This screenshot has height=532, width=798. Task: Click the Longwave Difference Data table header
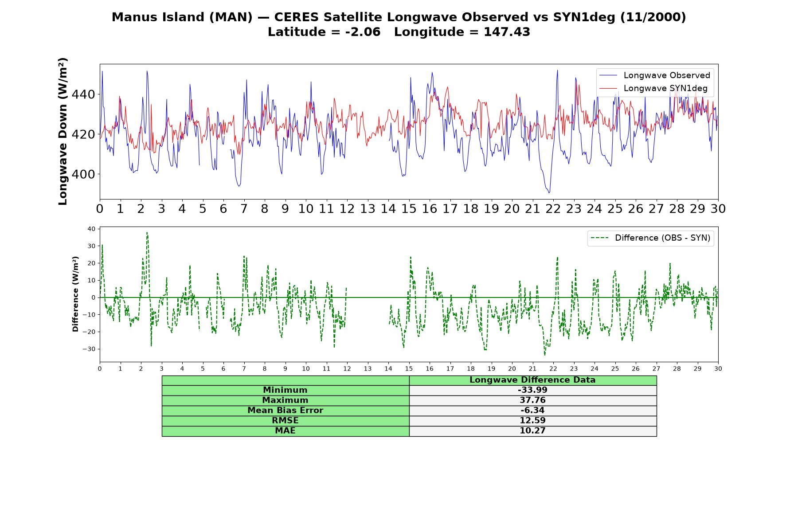pos(532,380)
